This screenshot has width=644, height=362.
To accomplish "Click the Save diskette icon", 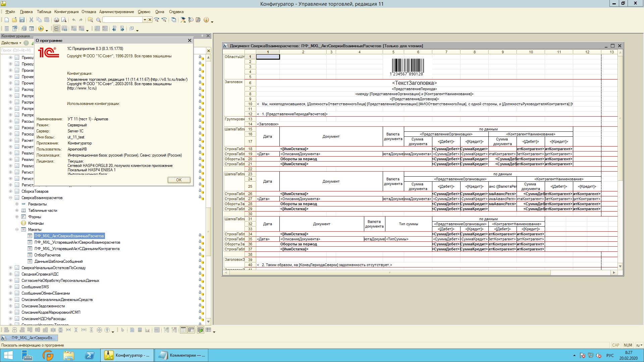I will 22,20.
